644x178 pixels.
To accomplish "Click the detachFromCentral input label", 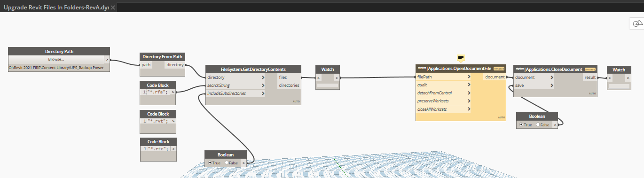I will pos(434,93).
